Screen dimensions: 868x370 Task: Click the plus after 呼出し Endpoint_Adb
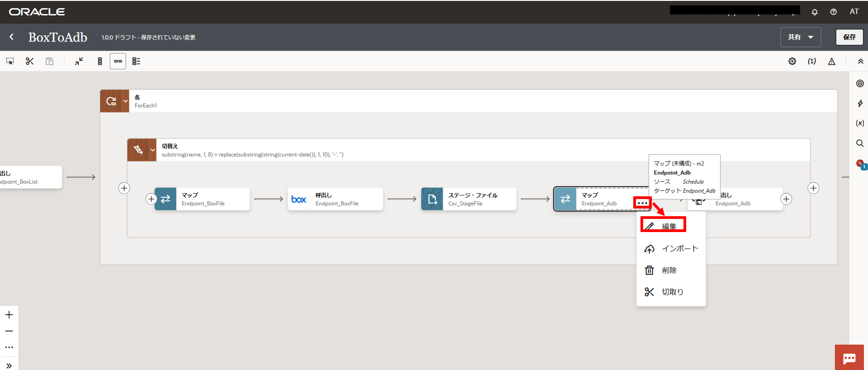click(x=787, y=199)
